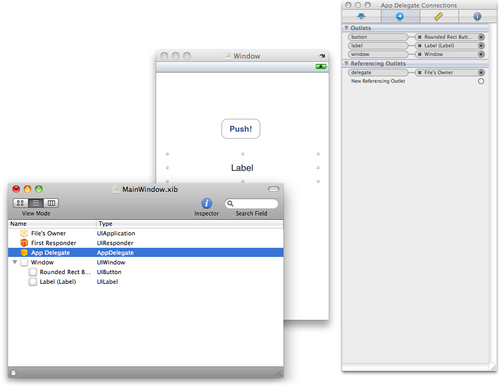Disconnect the Label (Label) connection
Screen dimensions: 500x387
point(420,46)
